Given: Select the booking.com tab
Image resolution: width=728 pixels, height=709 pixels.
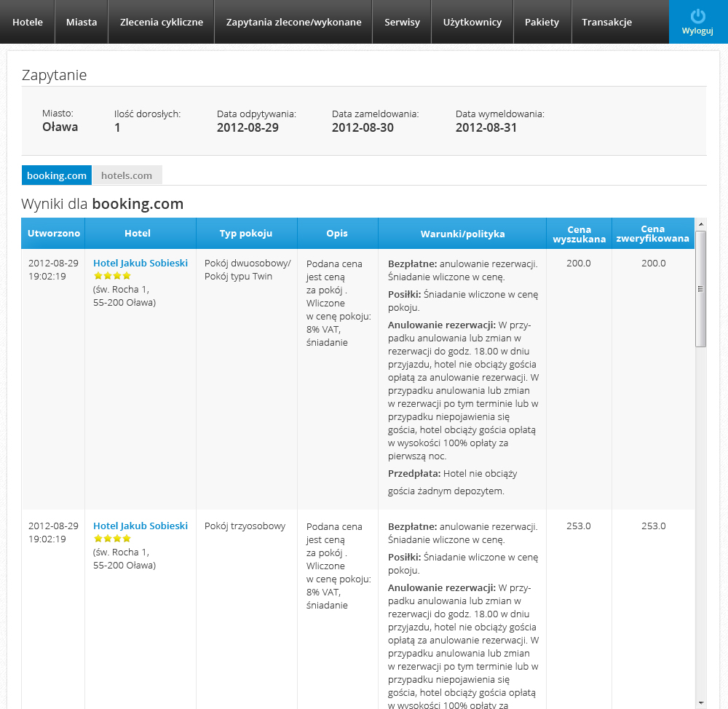Looking at the screenshot, I should pos(57,175).
